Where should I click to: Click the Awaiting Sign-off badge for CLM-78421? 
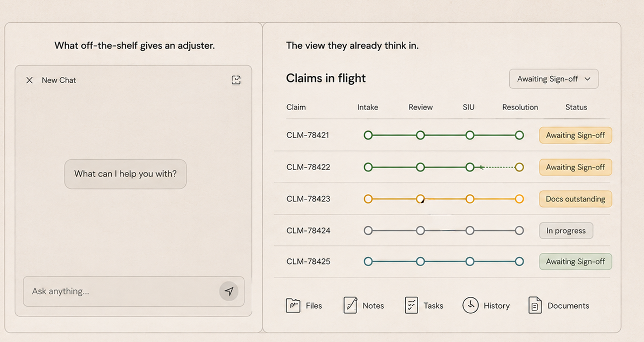pos(575,135)
